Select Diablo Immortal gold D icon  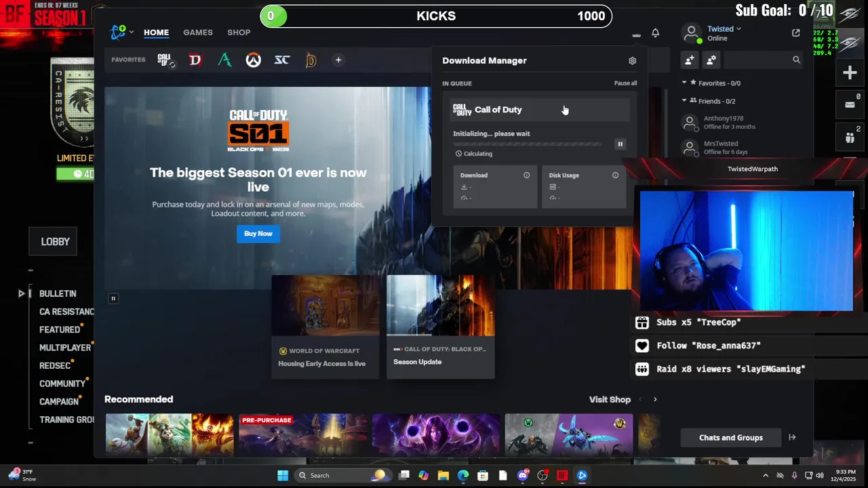[311, 60]
